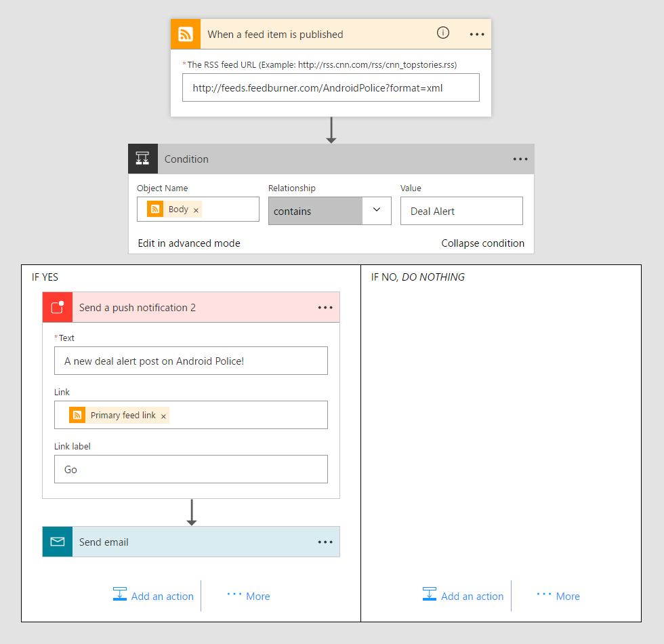Open the Condition step options menu

coord(520,159)
